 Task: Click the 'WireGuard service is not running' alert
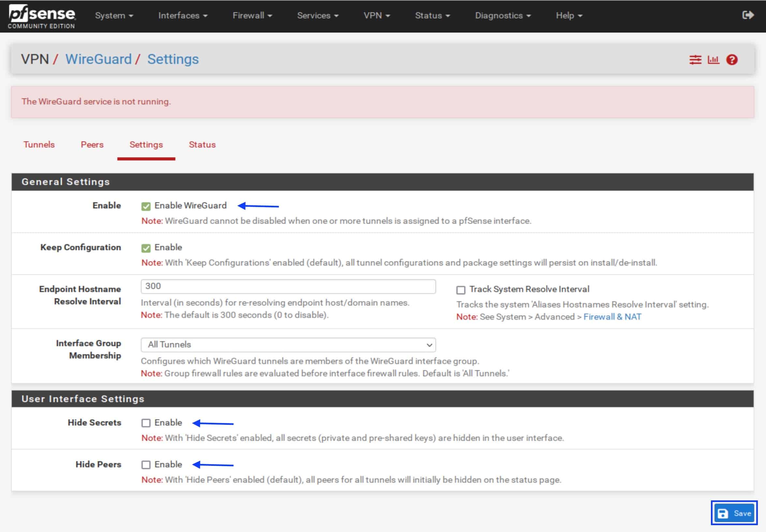click(x=383, y=102)
